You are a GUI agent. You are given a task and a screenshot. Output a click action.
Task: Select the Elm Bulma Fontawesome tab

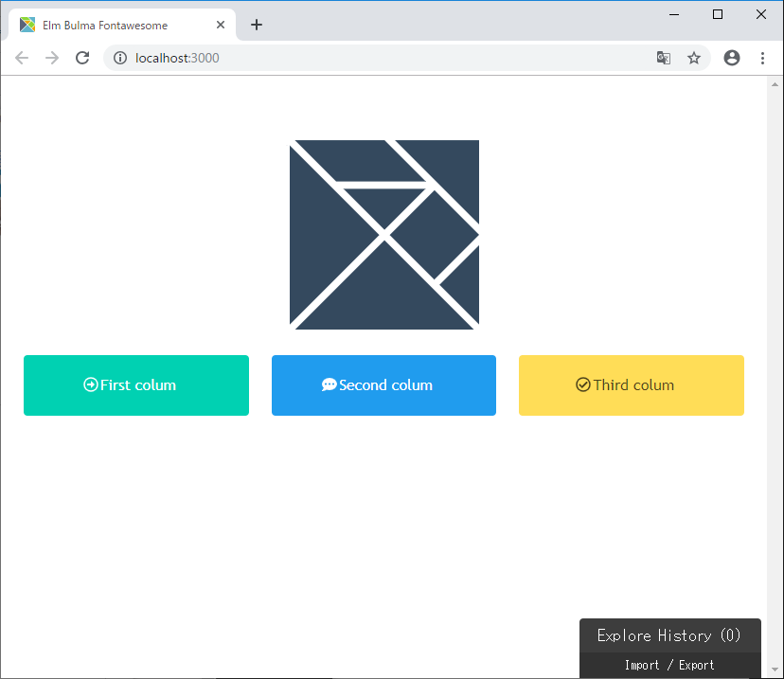[x=114, y=25]
